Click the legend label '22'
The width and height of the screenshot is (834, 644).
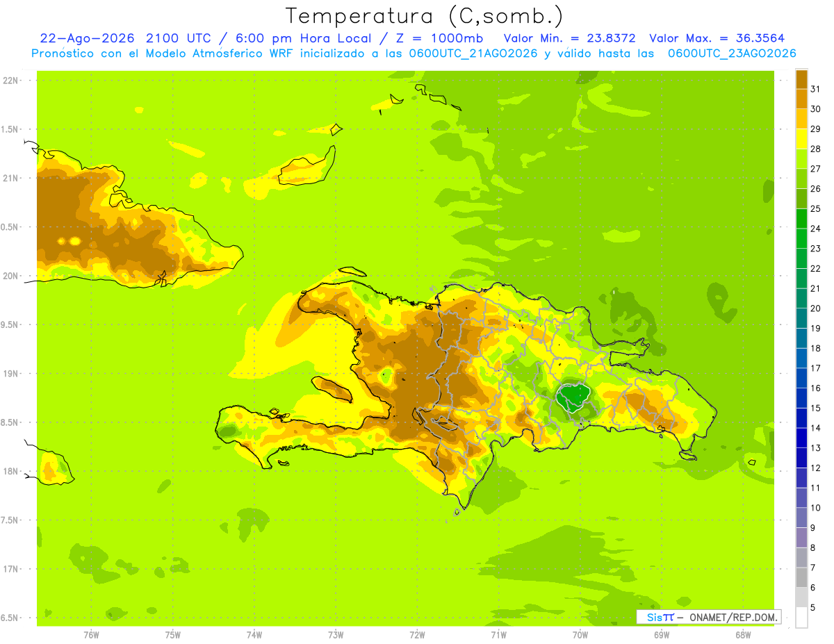[815, 269]
